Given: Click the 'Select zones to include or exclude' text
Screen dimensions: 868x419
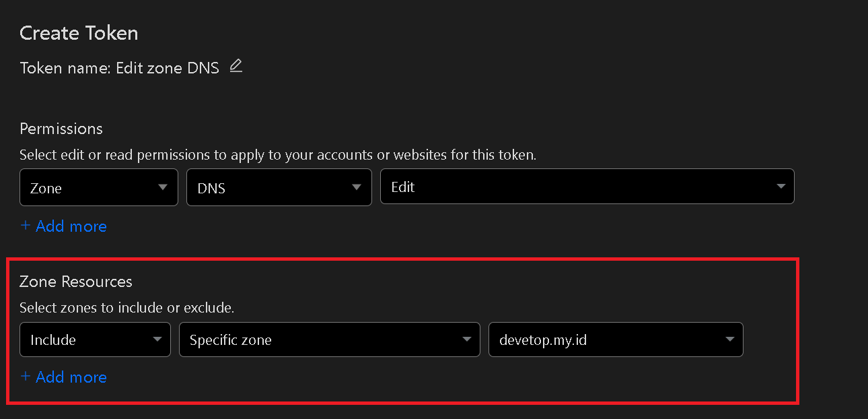Looking at the screenshot, I should [x=126, y=308].
